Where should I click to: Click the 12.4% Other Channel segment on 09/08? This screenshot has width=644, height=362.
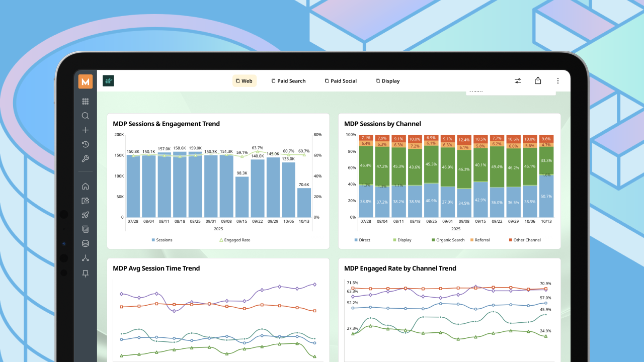(464, 140)
